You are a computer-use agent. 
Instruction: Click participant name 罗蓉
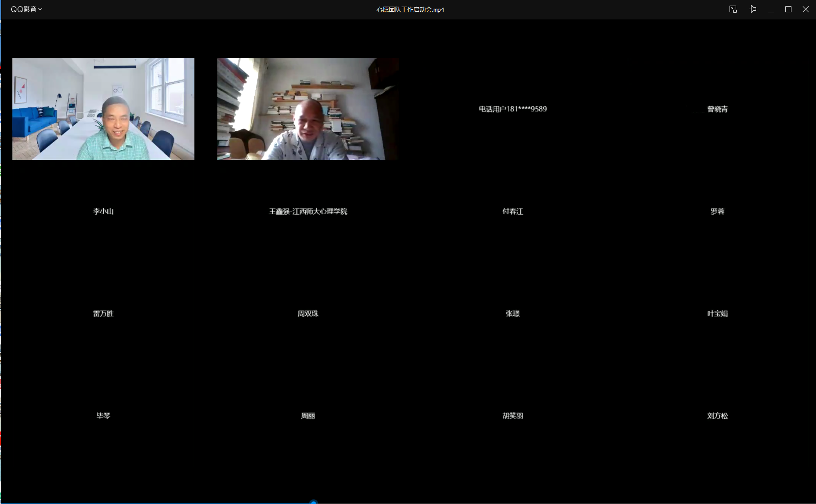(717, 211)
